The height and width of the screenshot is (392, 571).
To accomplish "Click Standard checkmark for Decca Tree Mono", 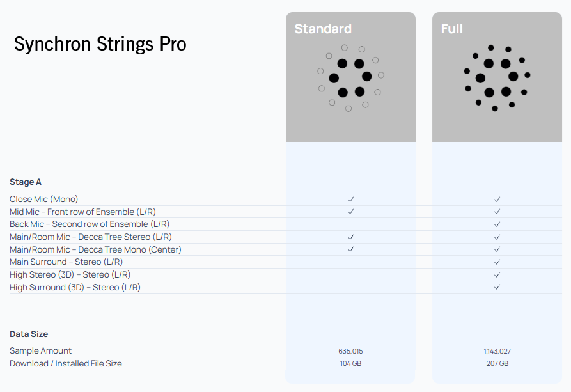I will (351, 249).
